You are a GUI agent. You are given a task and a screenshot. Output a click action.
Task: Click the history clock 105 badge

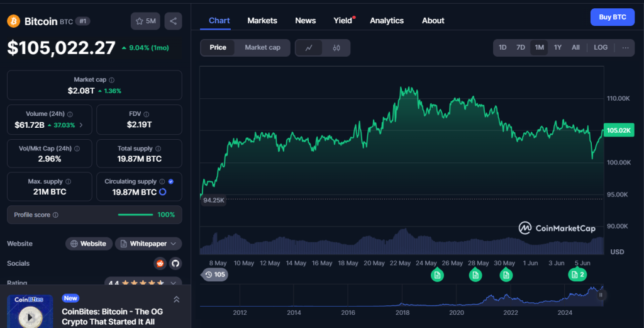(214, 274)
